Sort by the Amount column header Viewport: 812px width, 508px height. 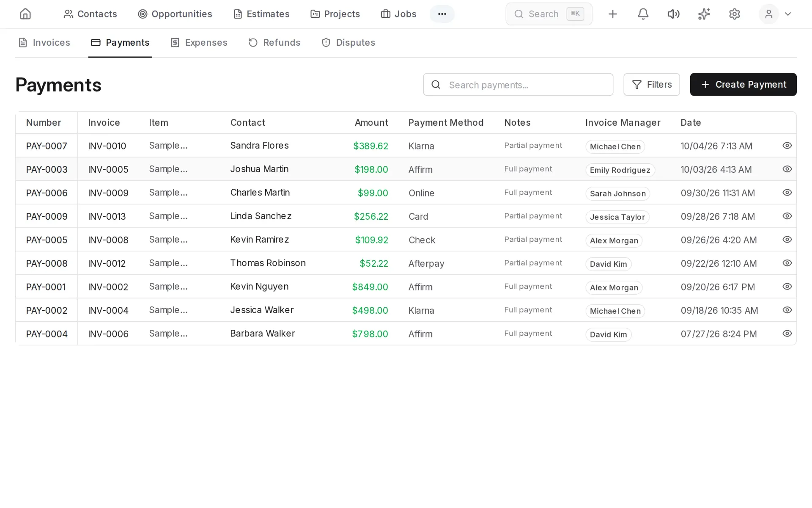click(x=371, y=123)
